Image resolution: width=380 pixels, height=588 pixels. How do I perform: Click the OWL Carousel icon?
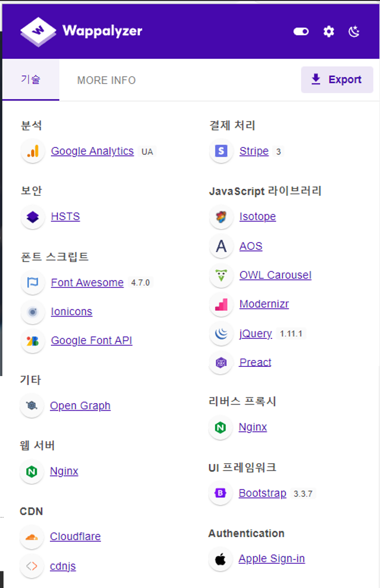pyautogui.click(x=221, y=276)
